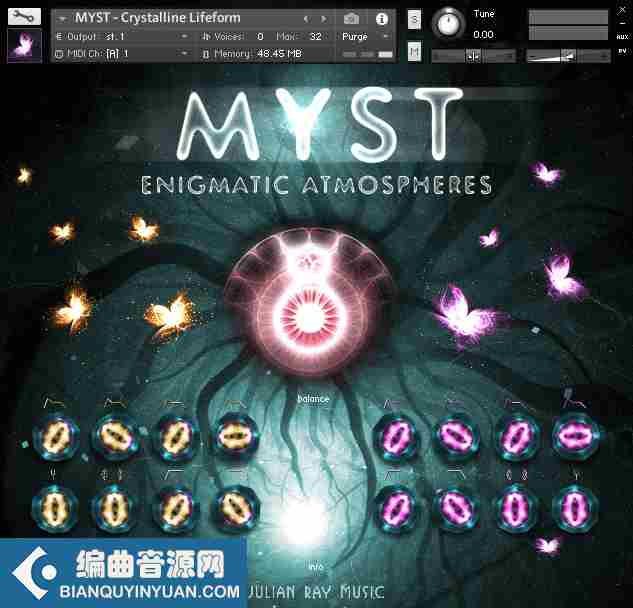This screenshot has height=608, width=633.
Task: Solo the instrument with the S button
Action: coord(414,19)
